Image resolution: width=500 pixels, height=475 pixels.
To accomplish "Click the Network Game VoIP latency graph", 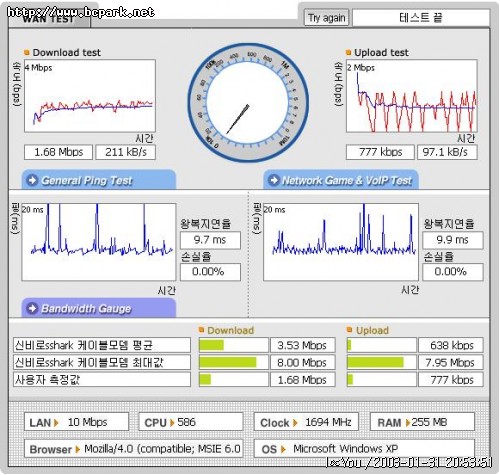I will tap(341, 242).
